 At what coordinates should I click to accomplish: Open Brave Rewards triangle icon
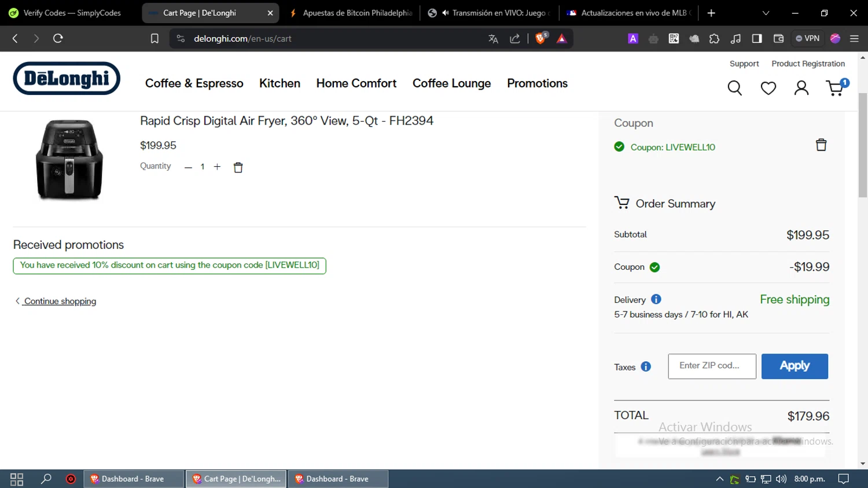pos(561,39)
